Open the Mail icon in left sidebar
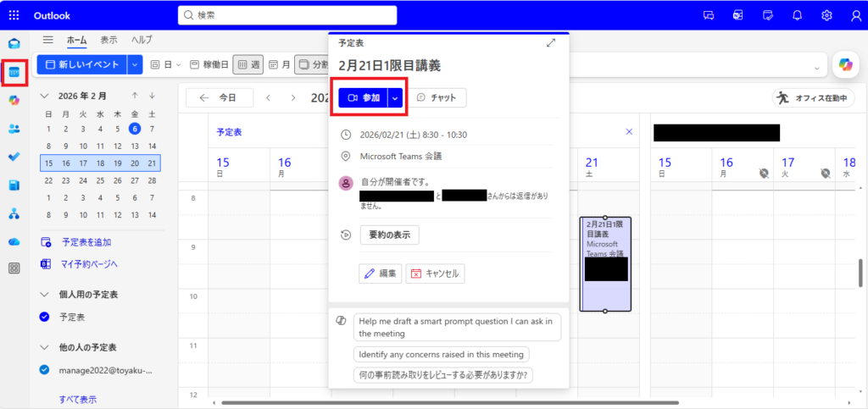The width and height of the screenshot is (868, 409). coord(14,43)
